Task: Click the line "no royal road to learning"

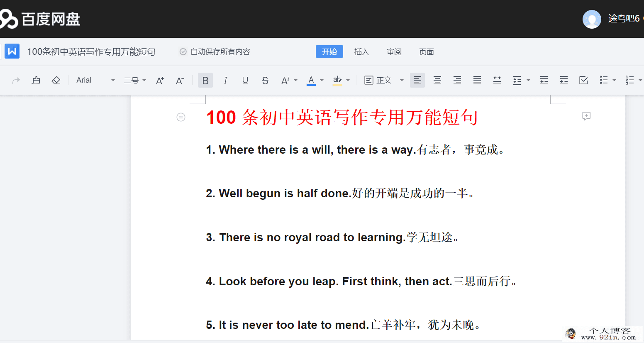Action: 333,237
